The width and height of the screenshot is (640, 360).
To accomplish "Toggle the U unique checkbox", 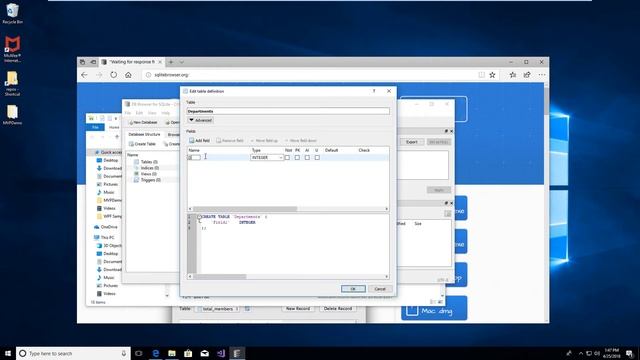I will pos(317,157).
